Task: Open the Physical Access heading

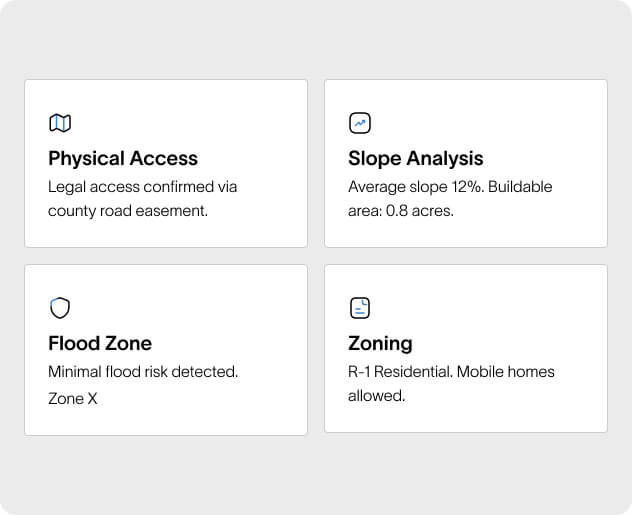Action: [x=123, y=158]
